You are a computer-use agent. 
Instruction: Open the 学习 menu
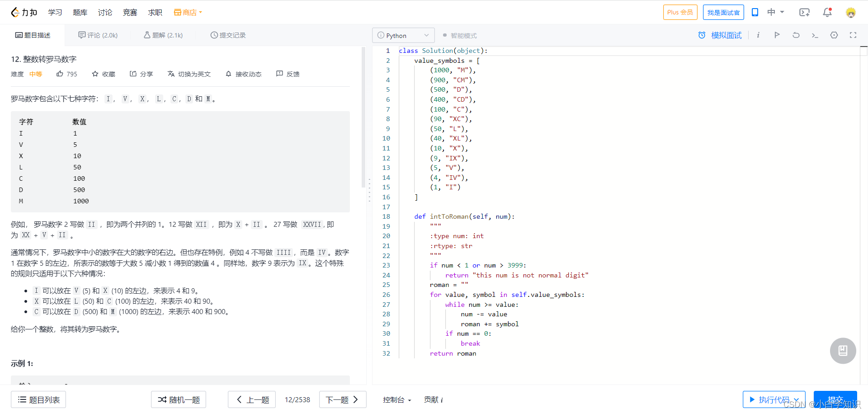point(55,12)
